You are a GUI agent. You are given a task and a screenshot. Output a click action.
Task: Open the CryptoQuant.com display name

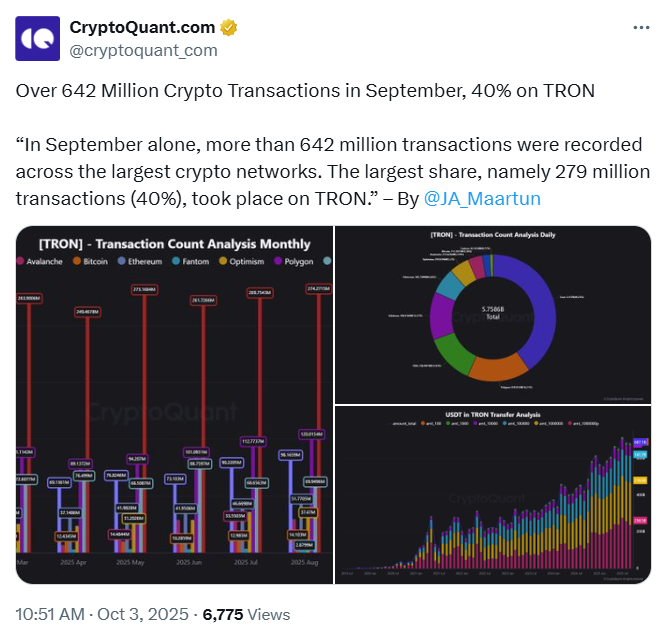pyautogui.click(x=143, y=27)
